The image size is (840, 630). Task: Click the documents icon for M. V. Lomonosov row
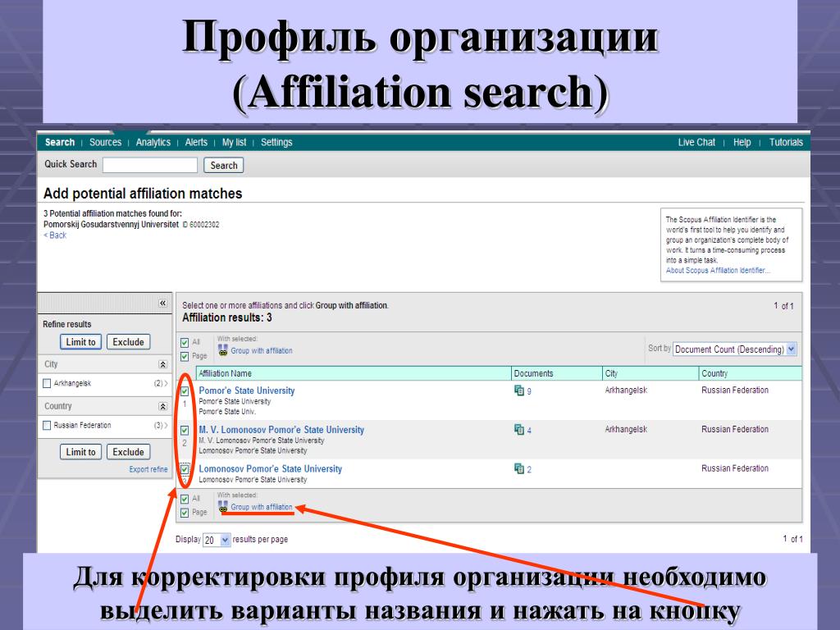coord(518,430)
